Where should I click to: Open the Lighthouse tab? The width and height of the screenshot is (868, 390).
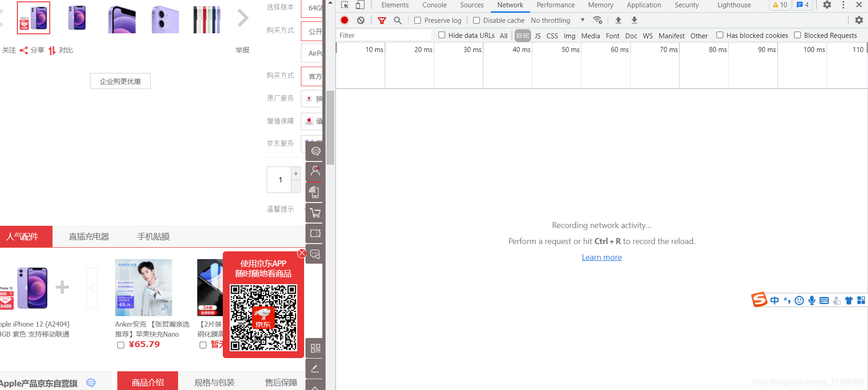click(734, 5)
